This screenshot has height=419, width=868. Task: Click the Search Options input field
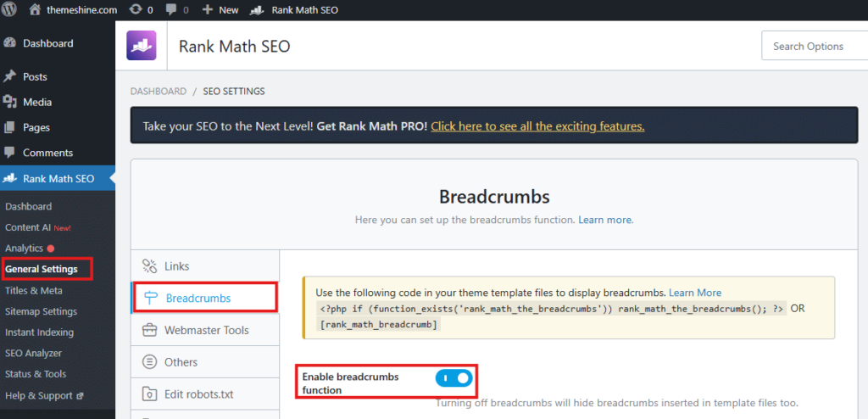tap(815, 46)
